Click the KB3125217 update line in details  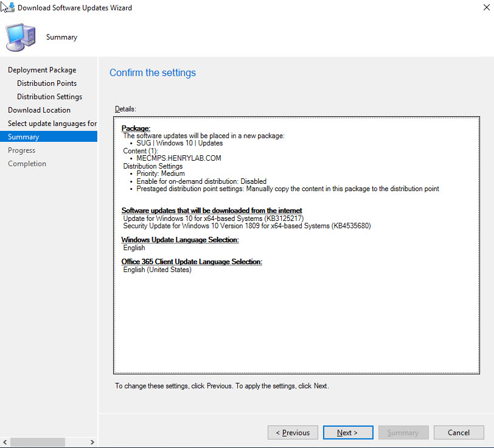pyautogui.click(x=213, y=219)
